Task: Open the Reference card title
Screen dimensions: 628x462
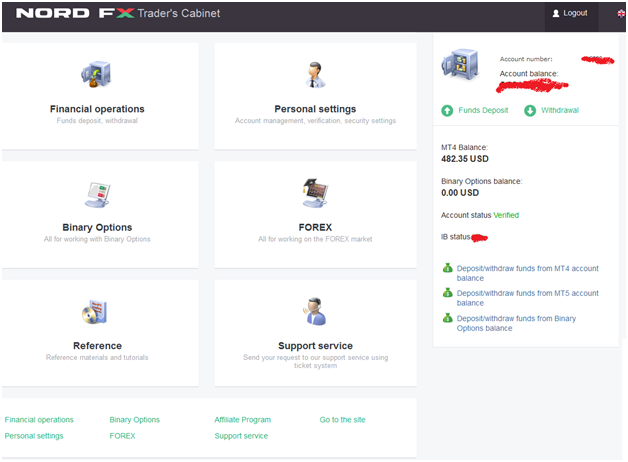Action: [x=97, y=345]
